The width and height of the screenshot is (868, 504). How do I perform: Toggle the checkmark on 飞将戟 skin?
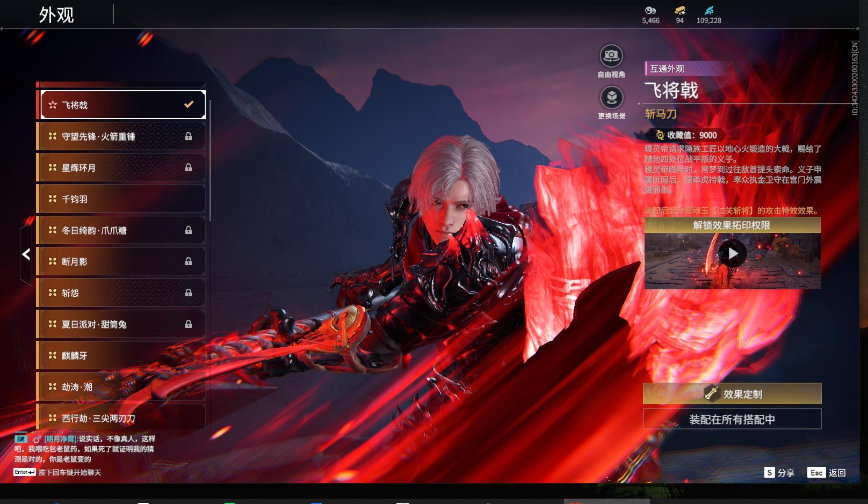pos(189,105)
